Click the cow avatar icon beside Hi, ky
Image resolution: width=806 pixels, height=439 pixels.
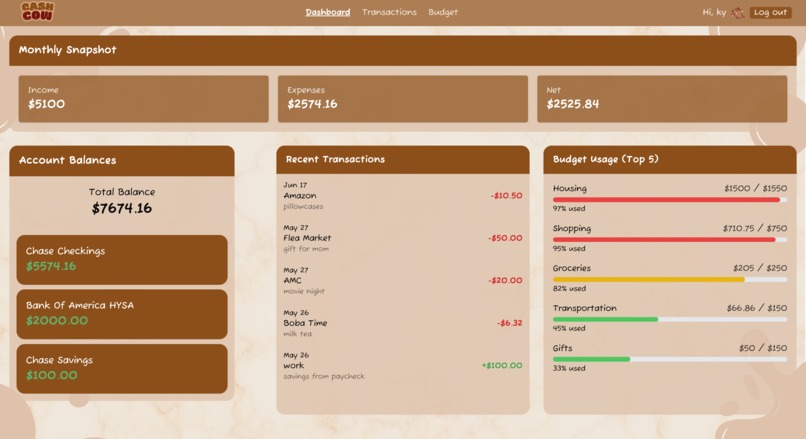(738, 12)
